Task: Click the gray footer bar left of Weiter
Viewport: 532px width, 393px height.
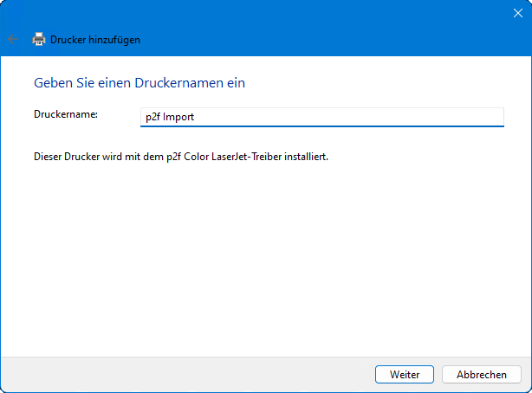Action: (x=173, y=374)
